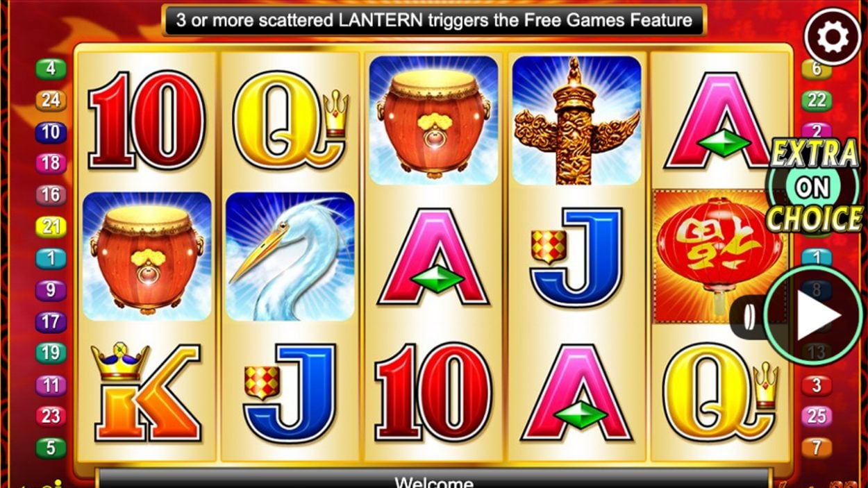Click the LANTERN Free Games Feature banner

434,20
